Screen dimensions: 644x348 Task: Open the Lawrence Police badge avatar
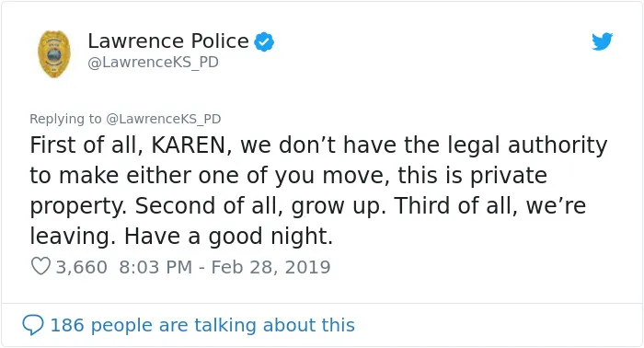point(53,53)
